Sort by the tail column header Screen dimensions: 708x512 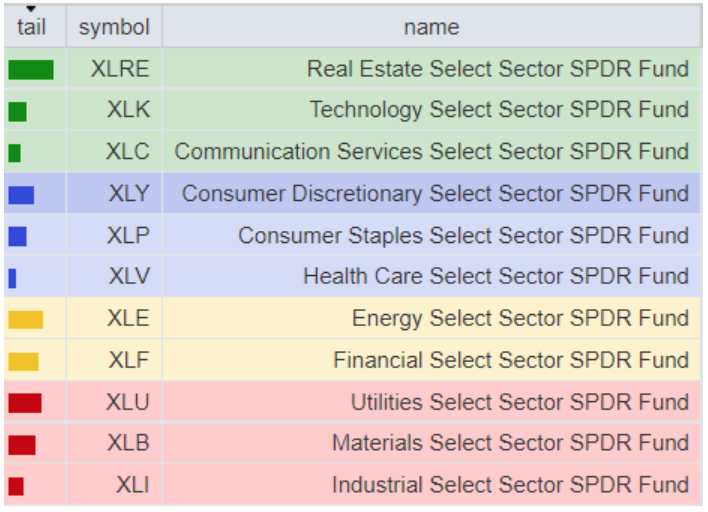pos(32,28)
